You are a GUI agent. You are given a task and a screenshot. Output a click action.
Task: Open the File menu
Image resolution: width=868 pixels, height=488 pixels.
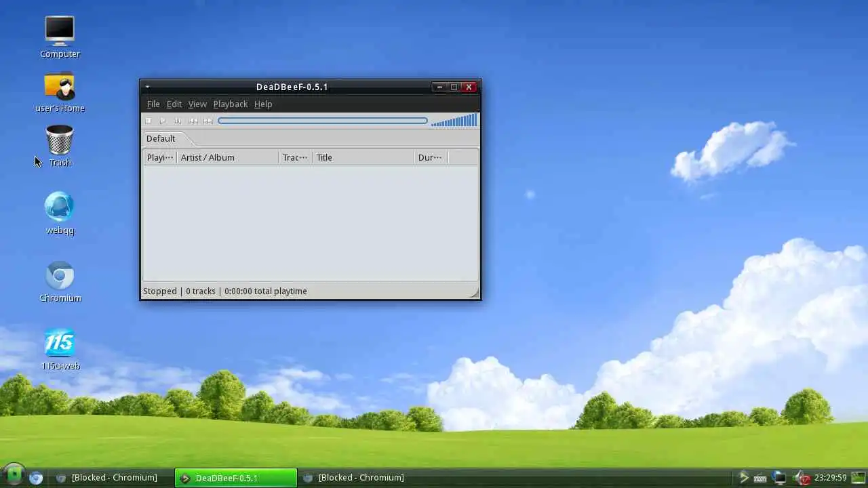click(153, 104)
